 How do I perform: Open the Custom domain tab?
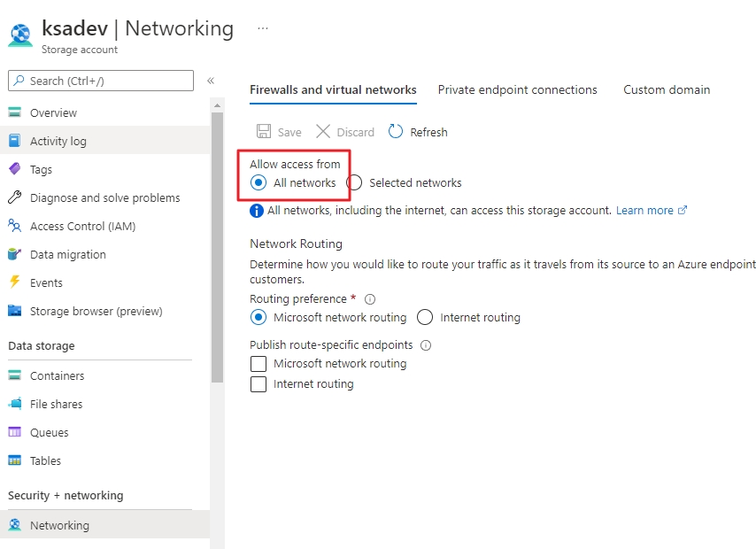pyautogui.click(x=666, y=89)
